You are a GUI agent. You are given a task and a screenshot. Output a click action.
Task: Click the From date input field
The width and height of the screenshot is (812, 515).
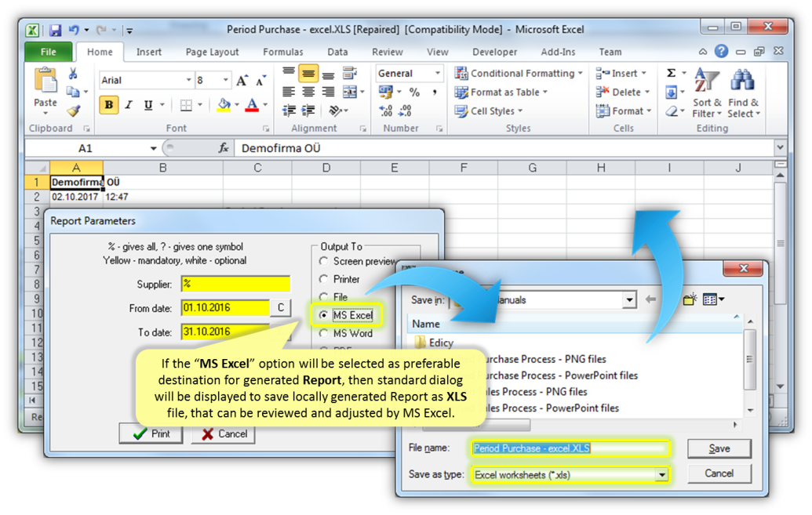[x=225, y=308]
